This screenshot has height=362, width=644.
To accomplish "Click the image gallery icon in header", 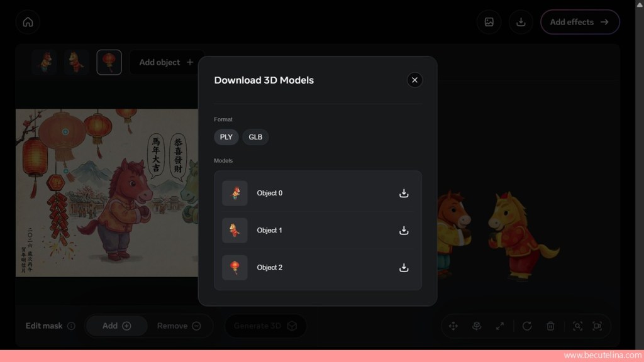I will [x=489, y=22].
